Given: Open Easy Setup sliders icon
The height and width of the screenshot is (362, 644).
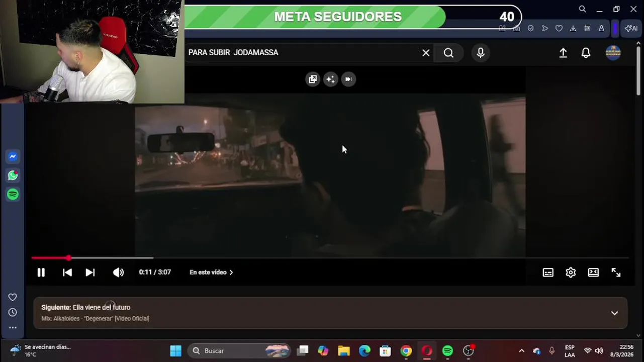Looking at the screenshot, I should click(x=587, y=29).
